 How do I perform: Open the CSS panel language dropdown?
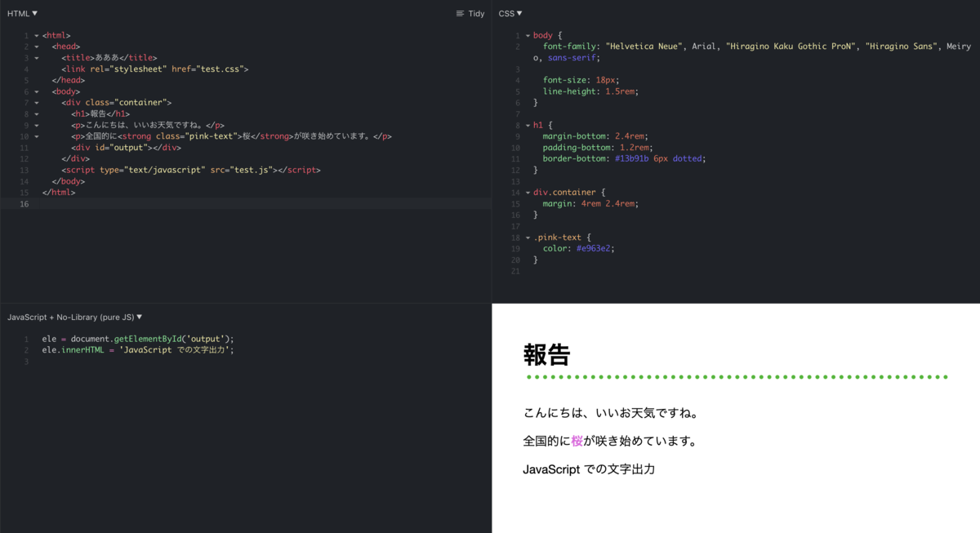(510, 13)
